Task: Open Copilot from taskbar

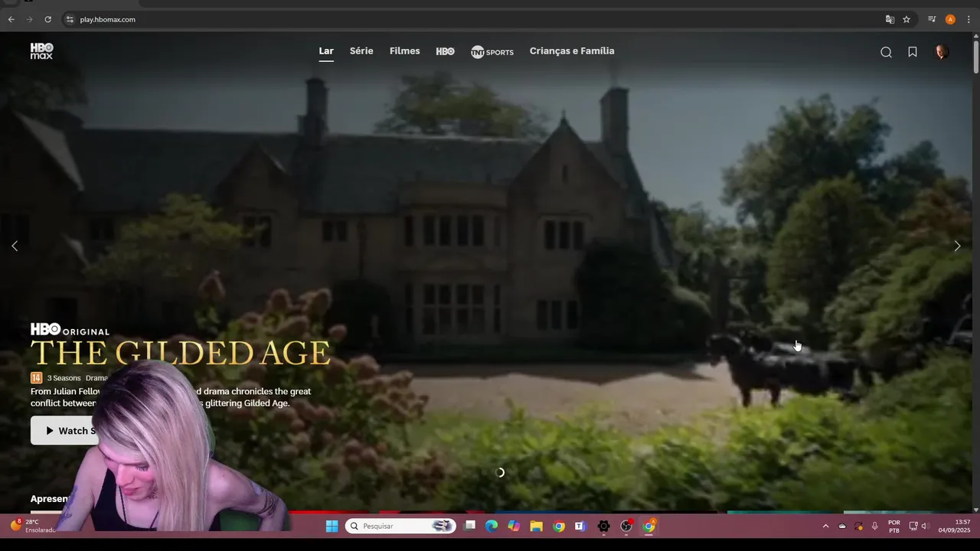Action: click(514, 526)
